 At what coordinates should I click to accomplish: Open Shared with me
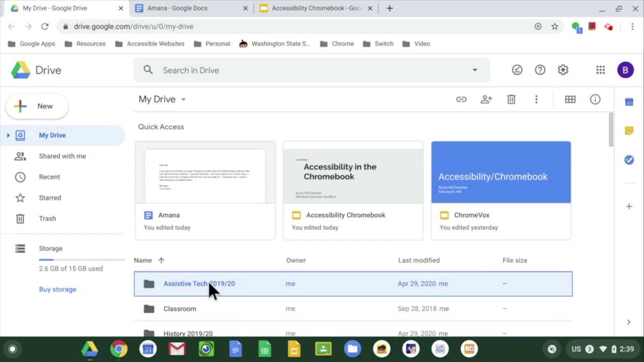(62, 156)
